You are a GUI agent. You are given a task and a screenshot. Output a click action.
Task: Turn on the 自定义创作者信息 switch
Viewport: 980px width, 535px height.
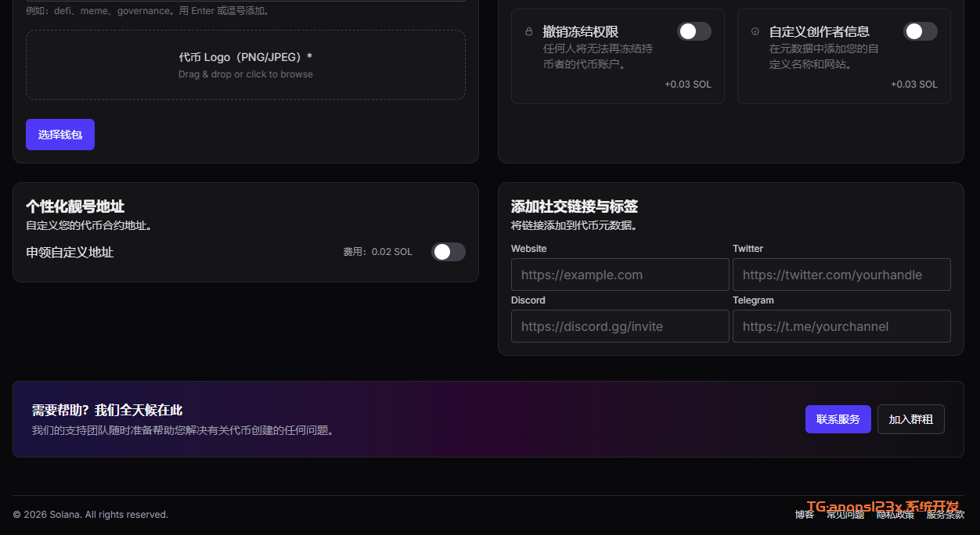(920, 31)
